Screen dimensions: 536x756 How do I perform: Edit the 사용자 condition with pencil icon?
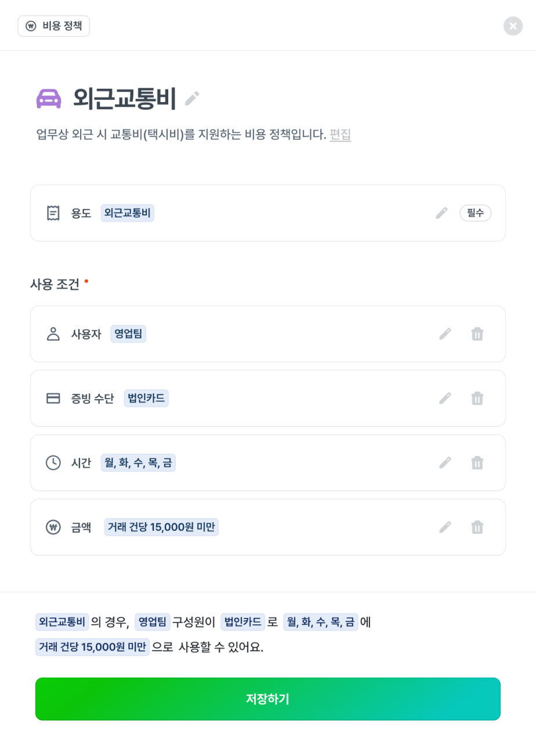445,334
